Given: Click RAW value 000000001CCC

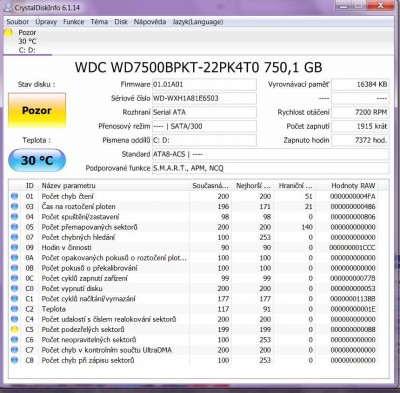Looking at the screenshot, I should pos(353,248).
